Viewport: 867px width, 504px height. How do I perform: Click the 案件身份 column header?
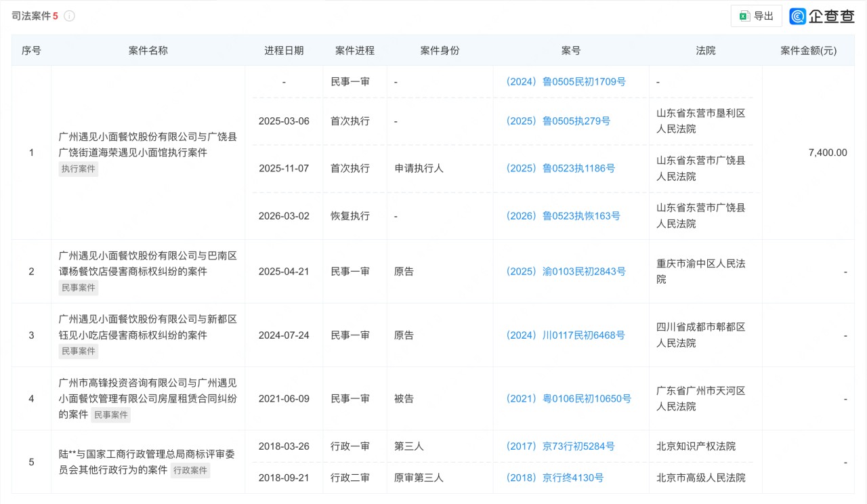[x=440, y=50]
